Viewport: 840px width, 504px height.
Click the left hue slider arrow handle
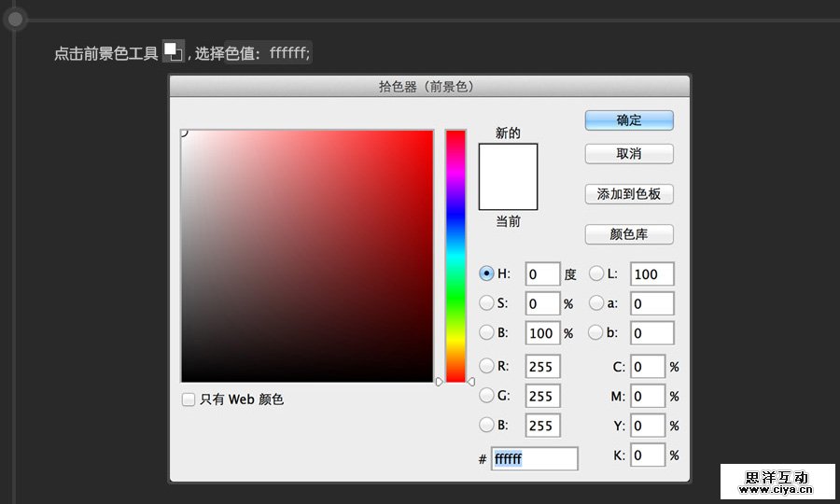[x=440, y=382]
